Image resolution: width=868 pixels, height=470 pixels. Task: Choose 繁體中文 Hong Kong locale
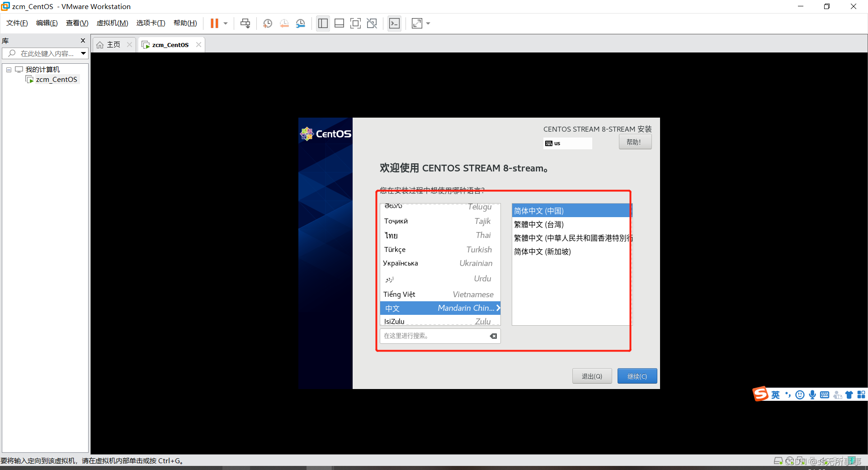[571, 238]
